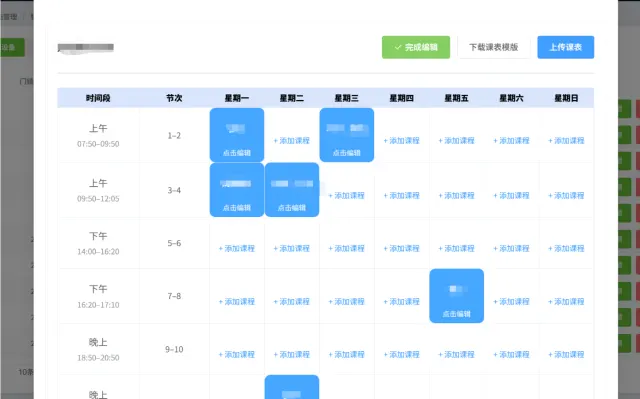Add course for Friday periods 1-2
640x399 pixels.
coord(456,141)
